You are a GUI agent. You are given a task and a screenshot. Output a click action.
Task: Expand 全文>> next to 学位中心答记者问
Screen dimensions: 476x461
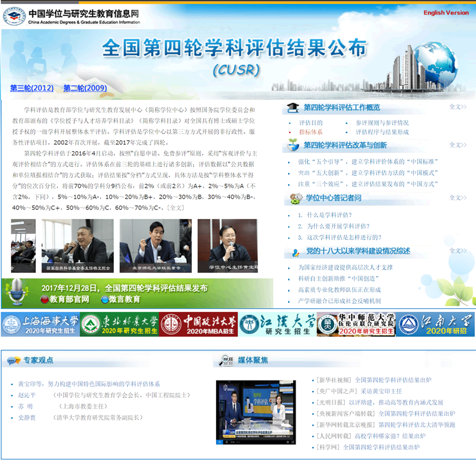click(x=458, y=198)
